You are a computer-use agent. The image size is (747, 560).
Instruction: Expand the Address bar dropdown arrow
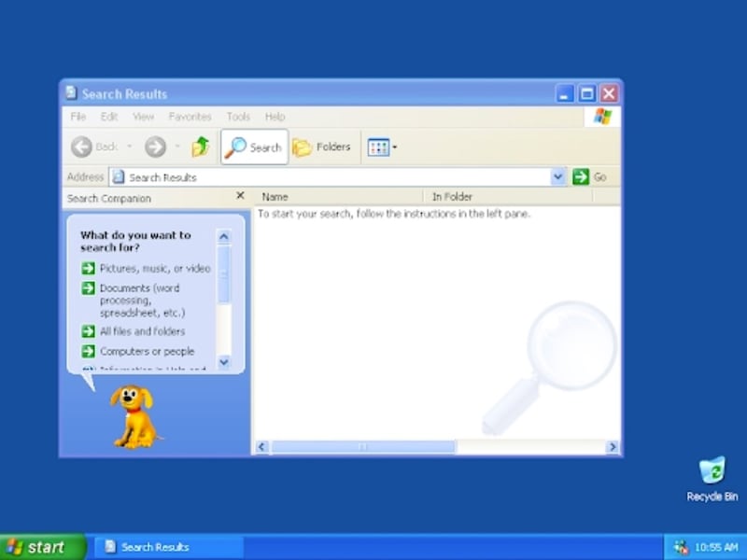click(557, 176)
